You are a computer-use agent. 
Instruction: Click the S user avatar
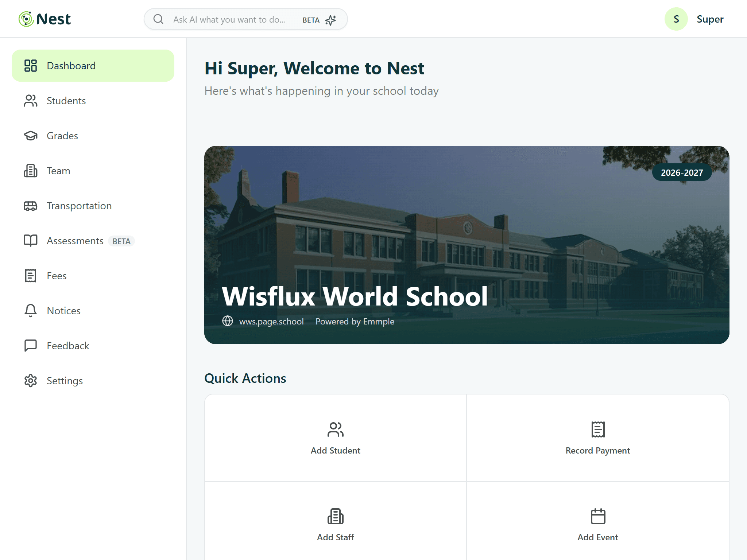[676, 19]
